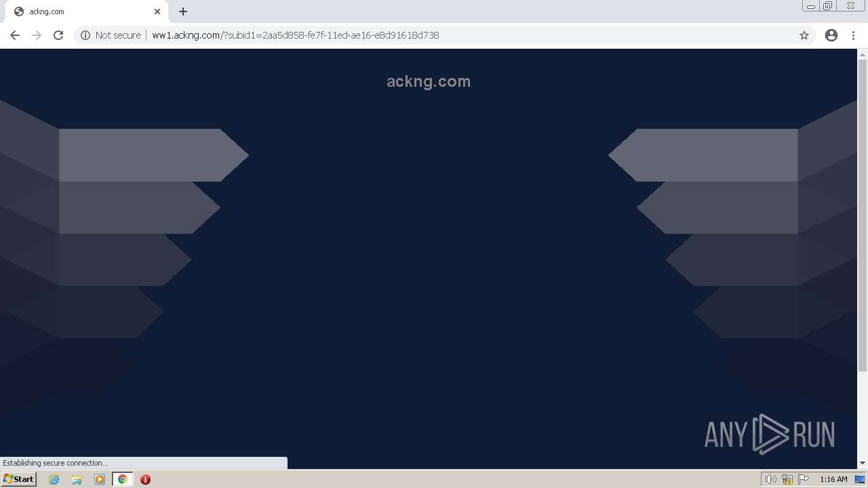Reload the current page

(58, 35)
